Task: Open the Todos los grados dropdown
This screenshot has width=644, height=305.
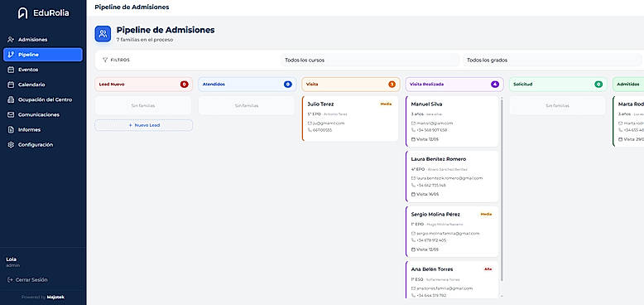Action: [x=552, y=60]
